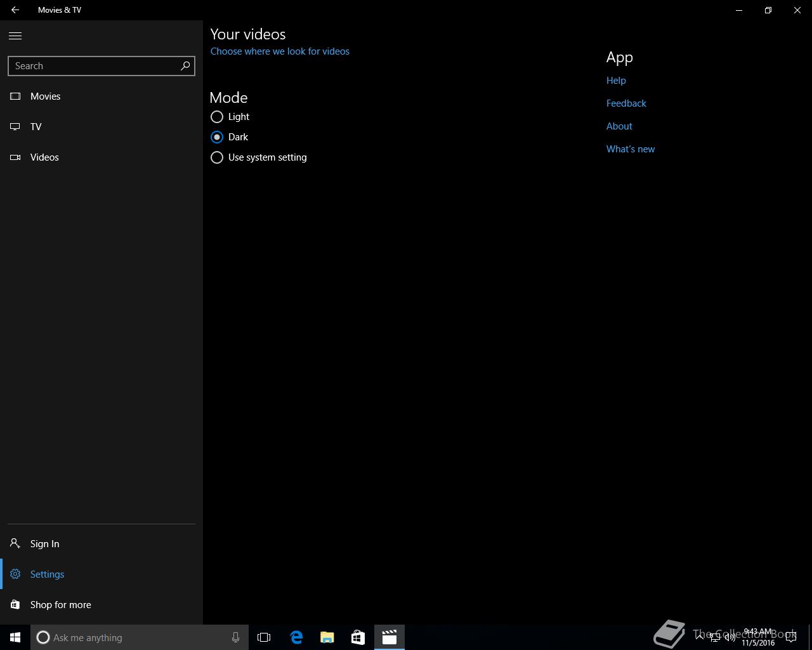Viewport: 812px width, 650px height.
Task: Click Movies & TV taskbar icon
Action: point(390,637)
